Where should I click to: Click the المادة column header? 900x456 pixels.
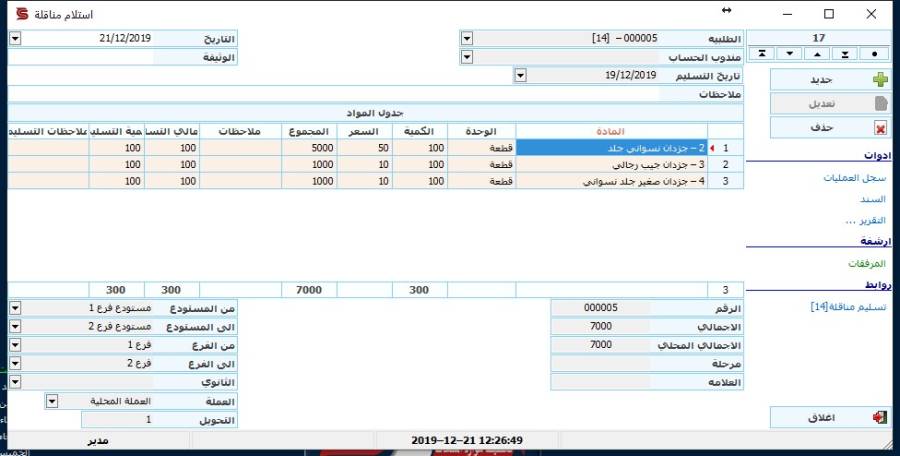611,132
